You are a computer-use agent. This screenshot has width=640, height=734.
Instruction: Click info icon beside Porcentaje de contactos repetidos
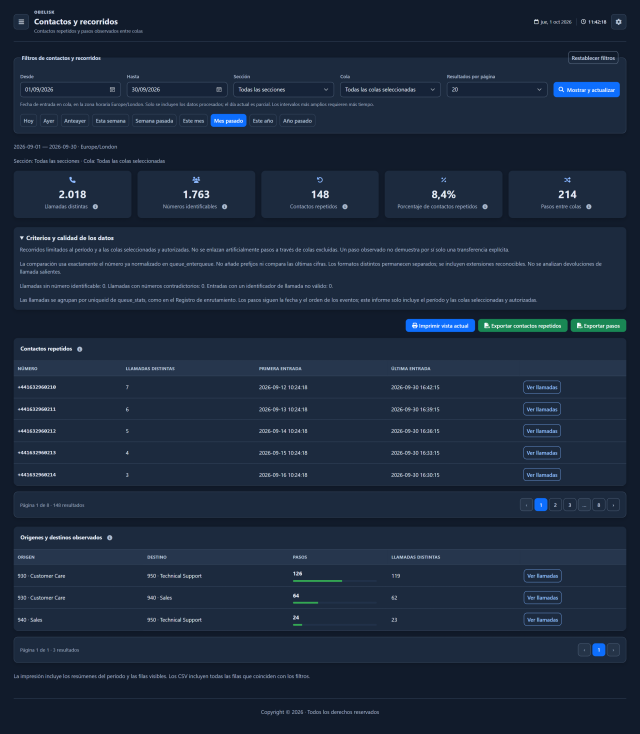pos(485,207)
